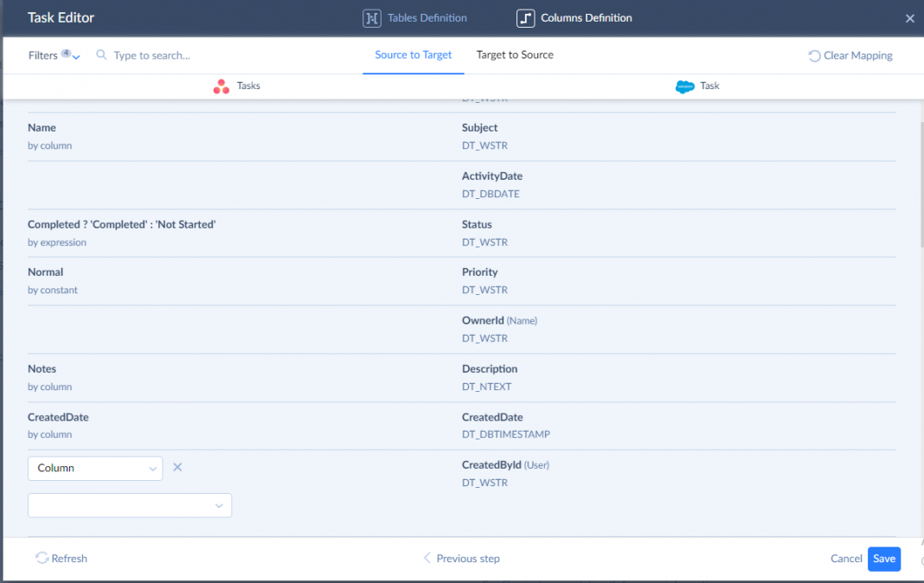The image size is (924, 583).
Task: Click the Columns Definition step icon
Action: pyautogui.click(x=525, y=18)
